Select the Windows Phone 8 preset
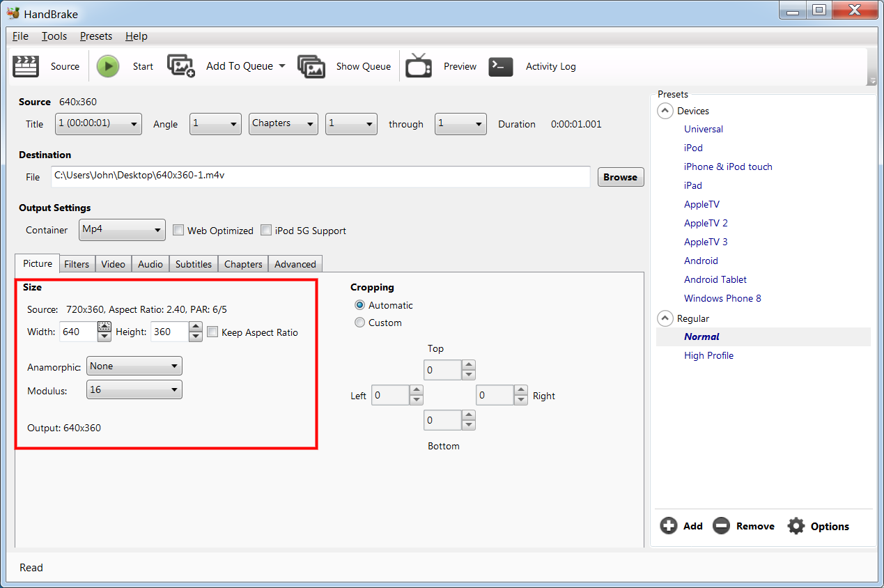Image resolution: width=884 pixels, height=588 pixels. (x=722, y=298)
